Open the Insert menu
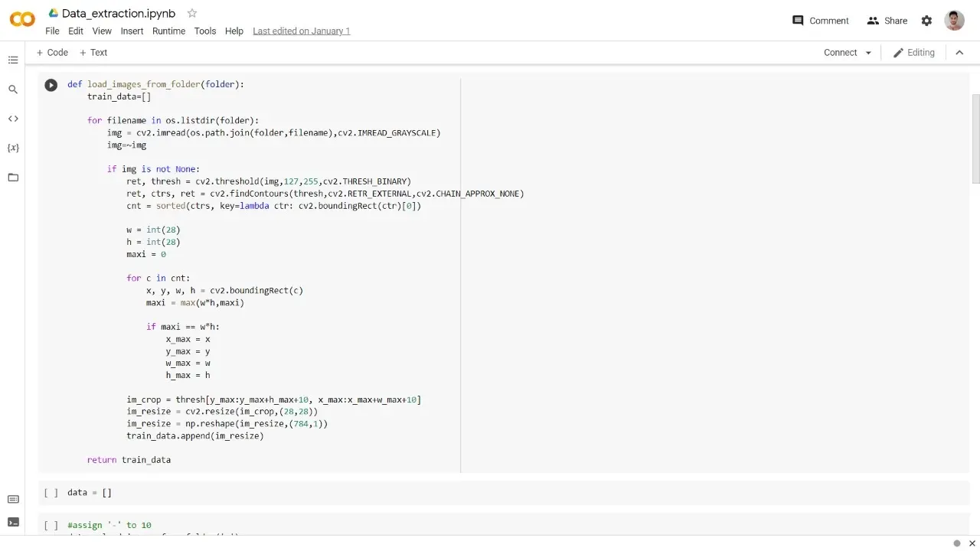Screen dimensions: 980x551 (x=132, y=31)
